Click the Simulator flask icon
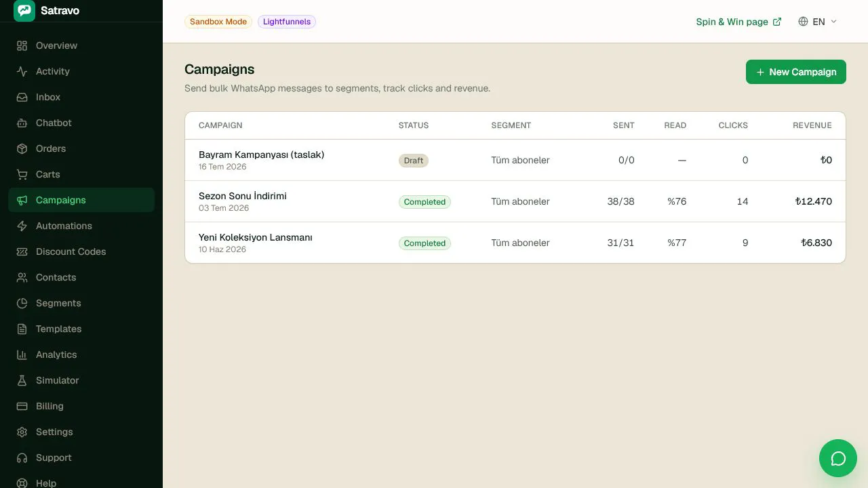The image size is (868, 488). [x=22, y=380]
